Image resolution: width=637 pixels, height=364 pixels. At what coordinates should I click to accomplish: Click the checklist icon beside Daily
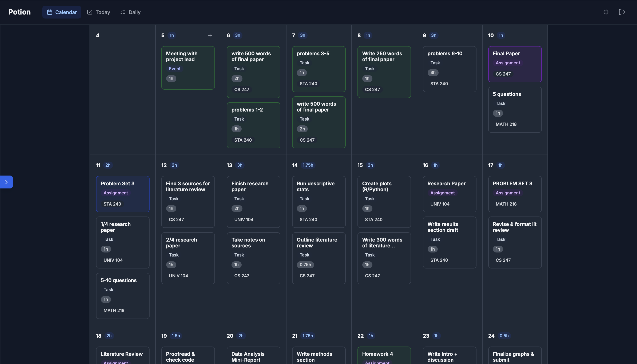[122, 12]
